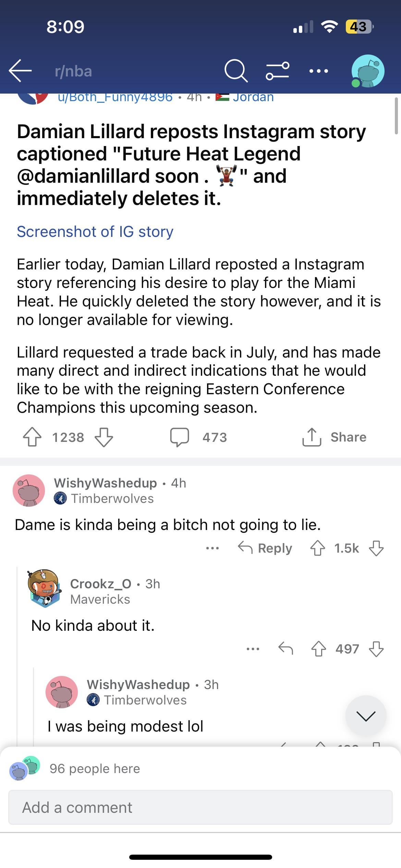Open the three-dot overflow menu in header

pyautogui.click(x=318, y=71)
